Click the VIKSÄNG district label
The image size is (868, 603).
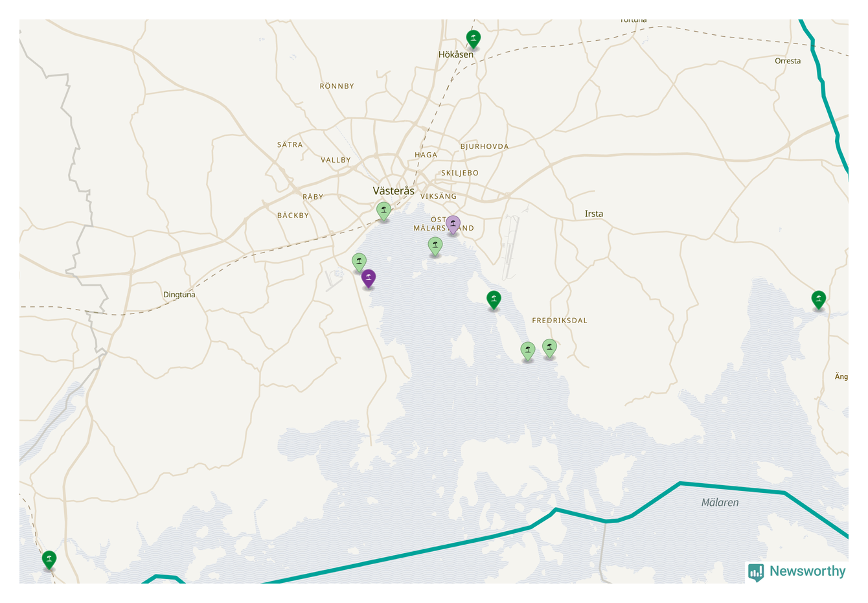pos(439,196)
